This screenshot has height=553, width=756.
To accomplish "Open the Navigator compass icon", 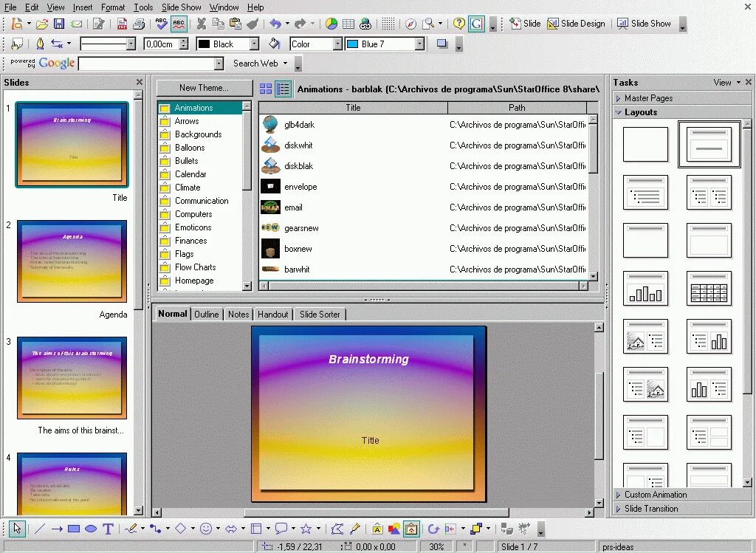I will coord(410,24).
